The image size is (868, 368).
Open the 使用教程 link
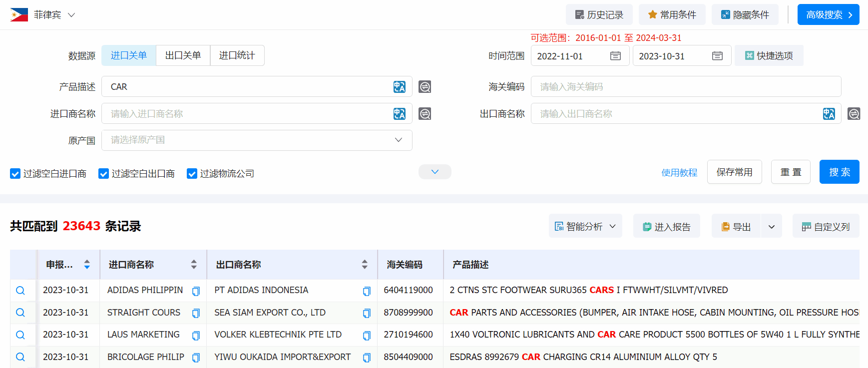(x=679, y=173)
